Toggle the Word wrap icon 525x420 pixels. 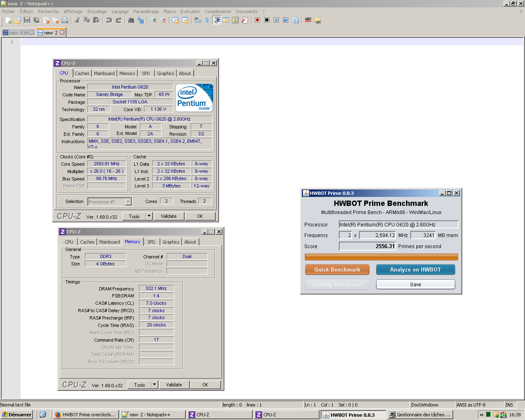tap(198, 20)
